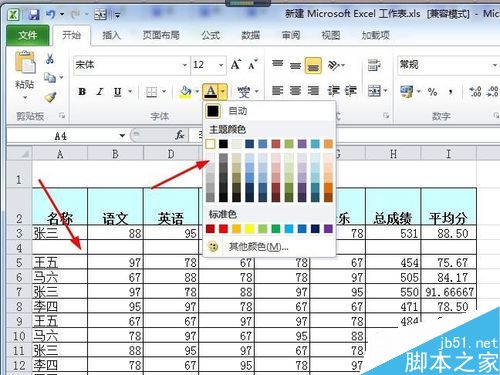Pick the standard yellow color swatch
The height and width of the screenshot is (375, 500).
[250, 229]
